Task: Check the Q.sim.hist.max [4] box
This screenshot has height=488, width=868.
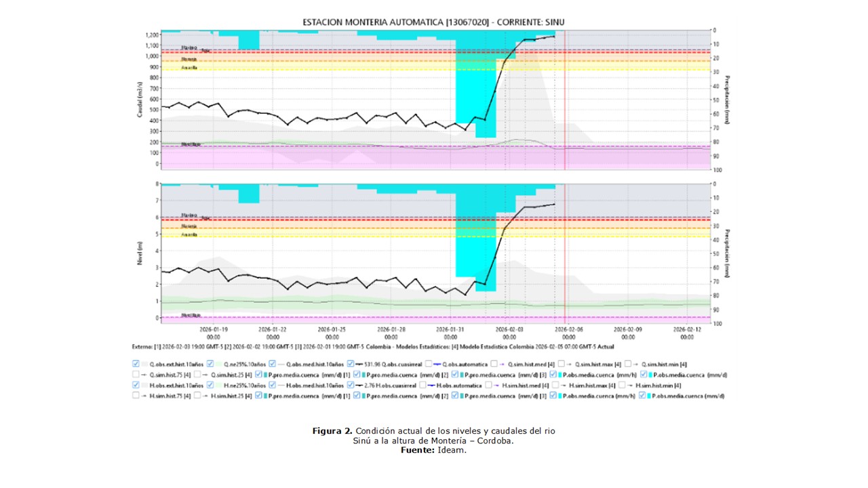Action: tap(561, 364)
